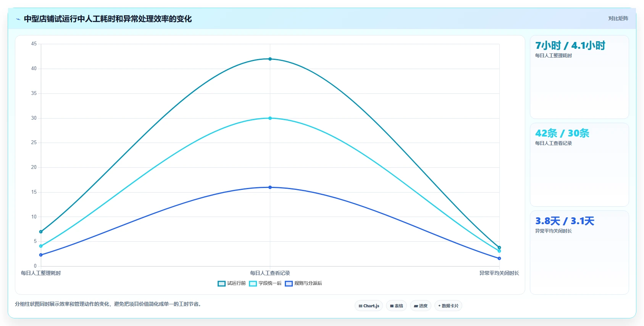This screenshot has height=326, width=644.
Task: Click 规则与分派后 point at 每日人工整理耗时
Action: point(41,255)
